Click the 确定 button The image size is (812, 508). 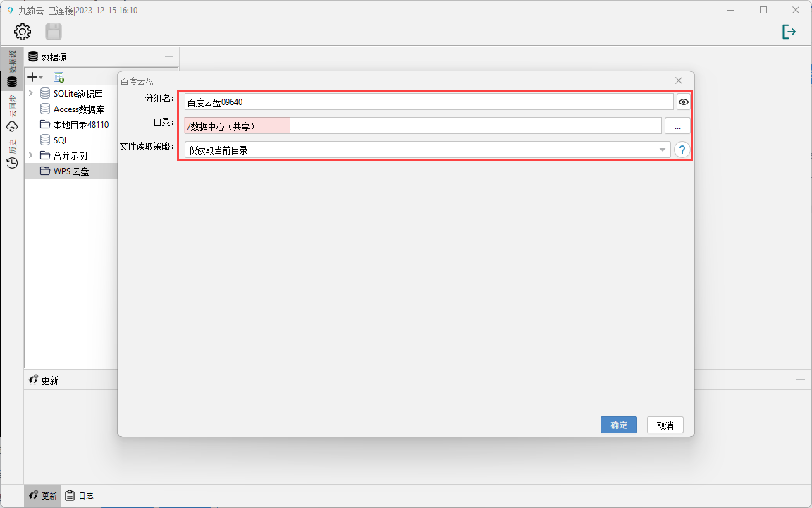tap(619, 425)
